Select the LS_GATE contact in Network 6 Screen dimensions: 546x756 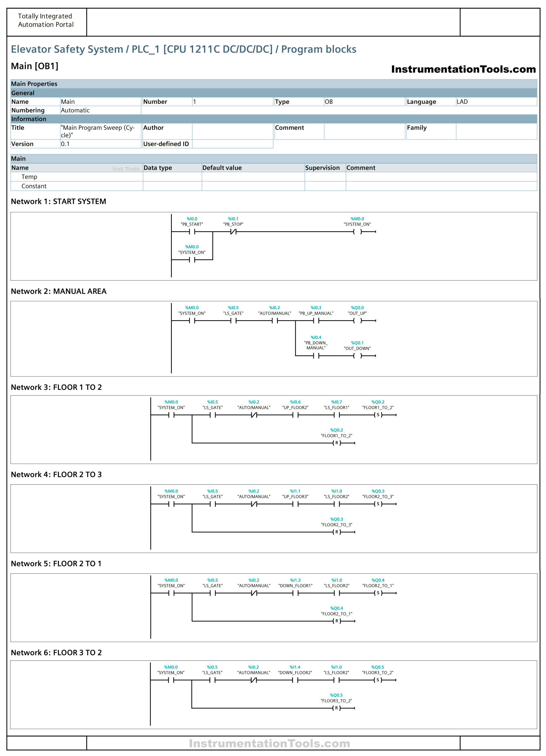tap(212, 680)
